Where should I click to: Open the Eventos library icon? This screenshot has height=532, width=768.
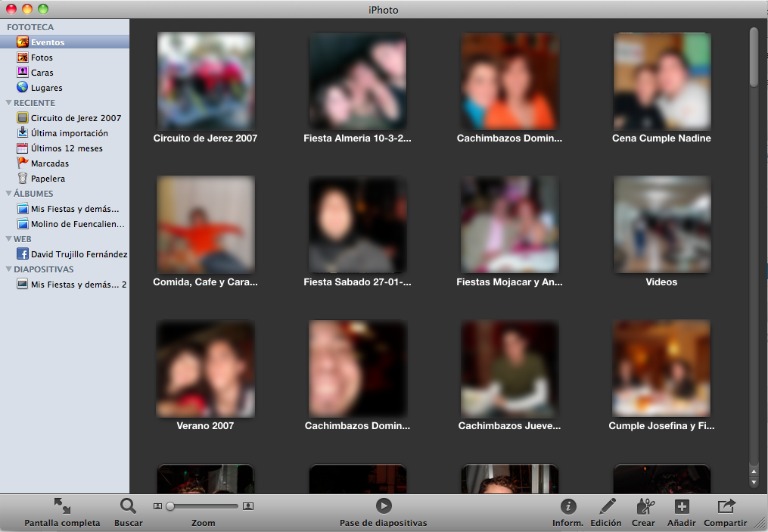(x=23, y=42)
